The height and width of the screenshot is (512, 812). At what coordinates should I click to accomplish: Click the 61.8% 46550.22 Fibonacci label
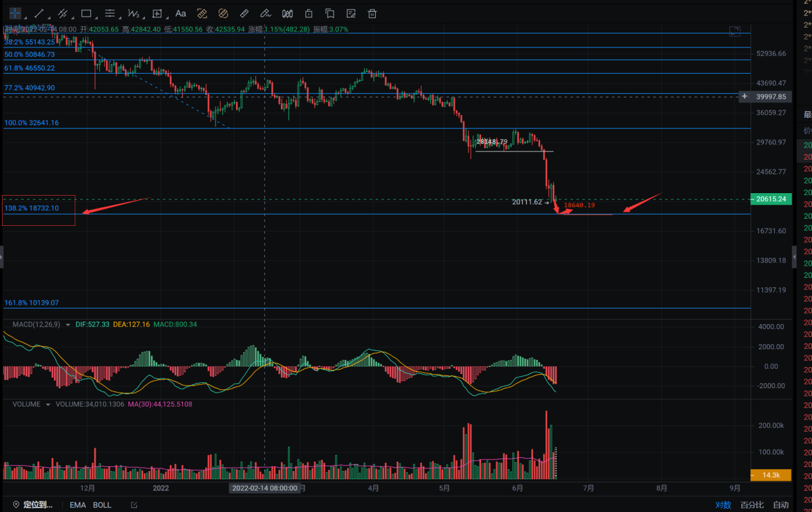(x=30, y=68)
